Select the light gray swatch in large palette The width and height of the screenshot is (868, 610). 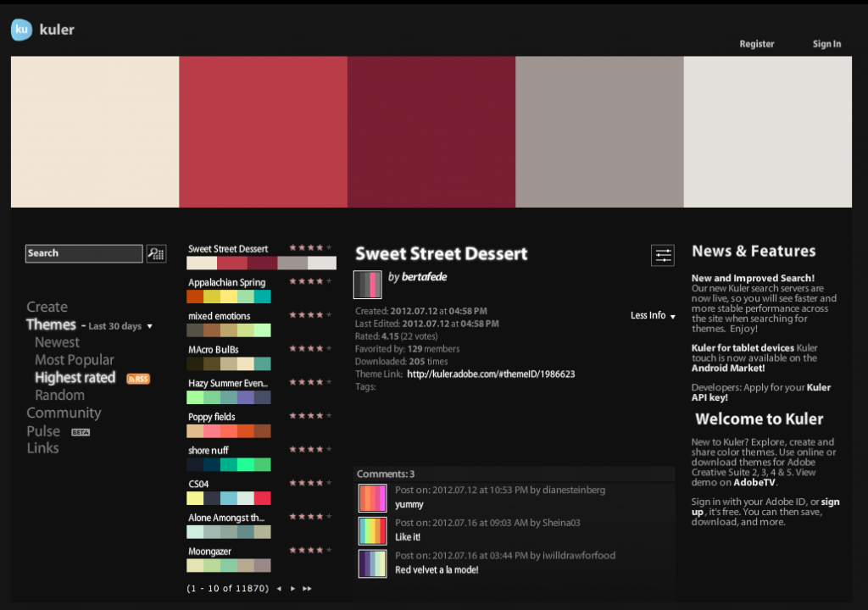tap(768, 131)
